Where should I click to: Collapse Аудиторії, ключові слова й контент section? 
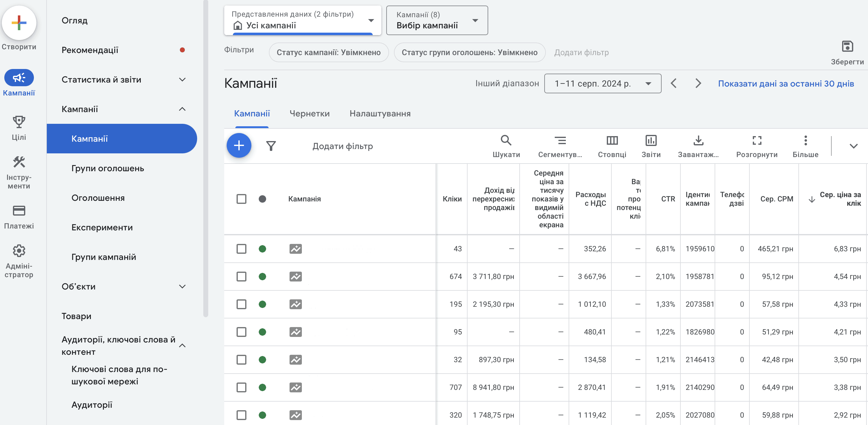182,346
